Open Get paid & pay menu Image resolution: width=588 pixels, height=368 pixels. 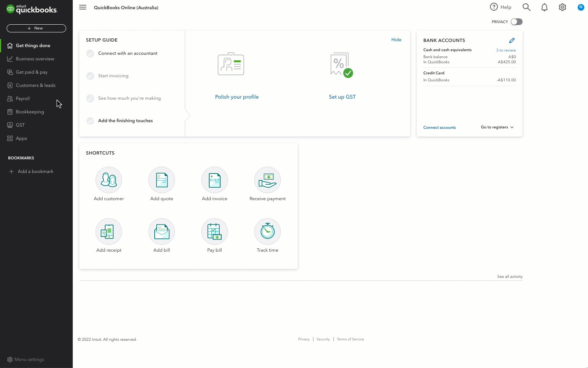[36, 72]
